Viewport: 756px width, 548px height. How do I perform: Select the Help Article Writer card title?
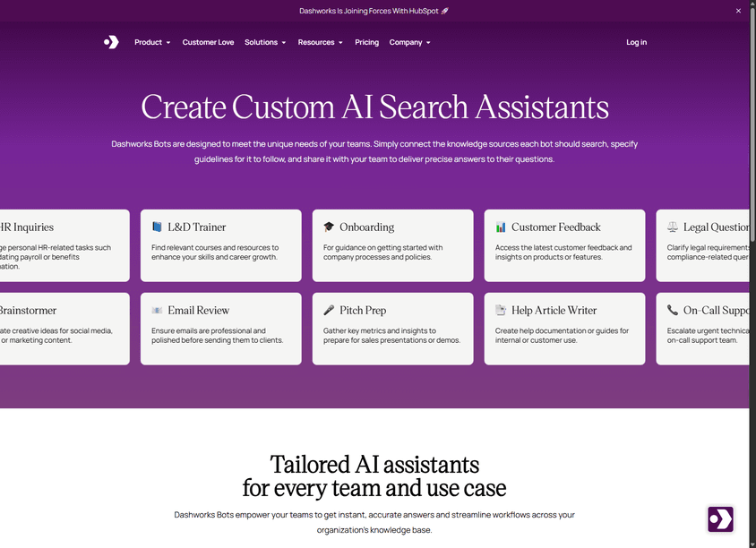[554, 311]
